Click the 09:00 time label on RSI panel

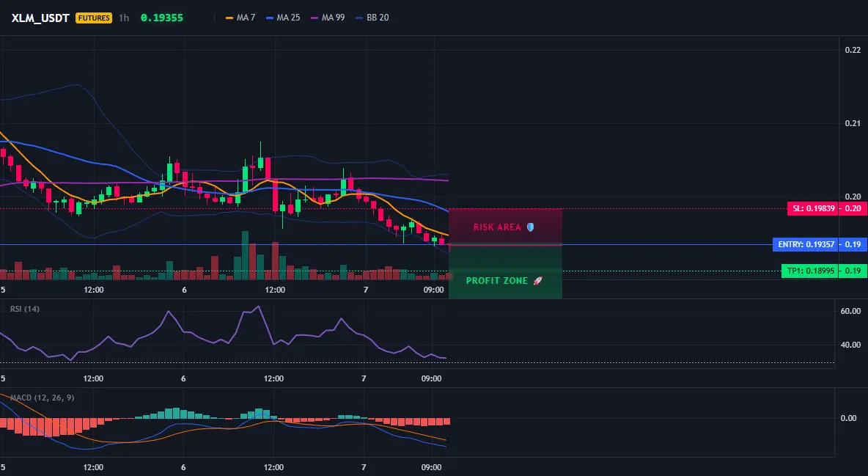click(431, 378)
